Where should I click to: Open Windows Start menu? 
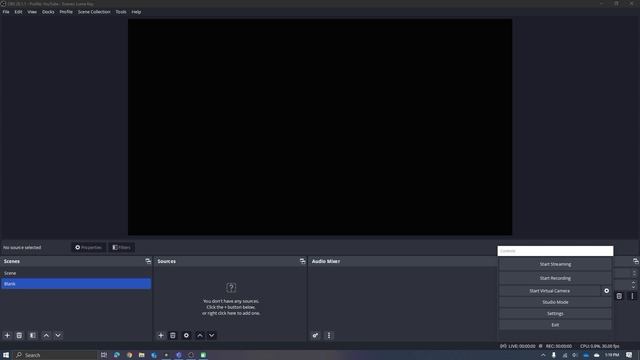coord(6,355)
